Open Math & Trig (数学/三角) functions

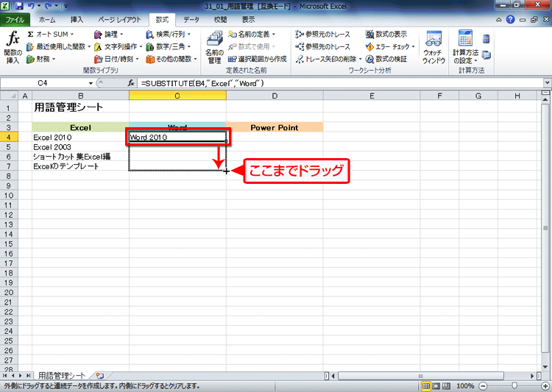coord(169,46)
